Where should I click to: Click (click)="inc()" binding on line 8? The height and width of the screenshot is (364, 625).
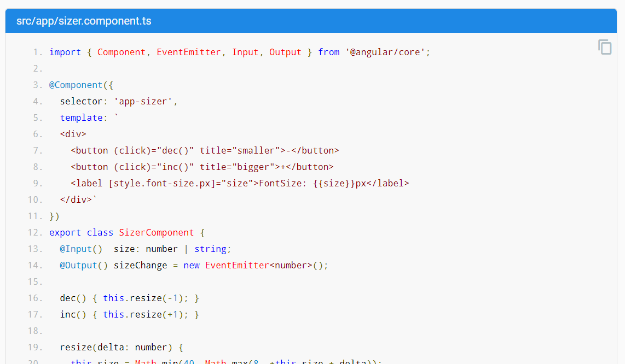coord(153,167)
